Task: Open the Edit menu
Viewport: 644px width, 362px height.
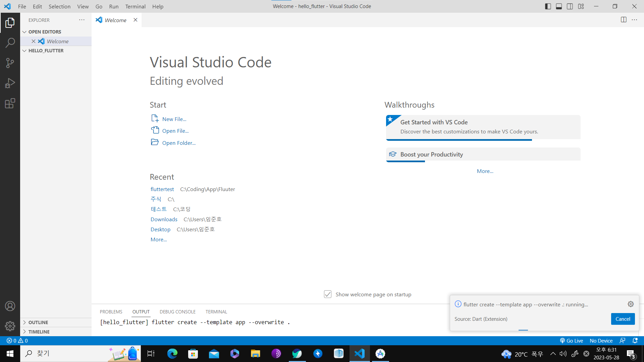Action: click(37, 6)
